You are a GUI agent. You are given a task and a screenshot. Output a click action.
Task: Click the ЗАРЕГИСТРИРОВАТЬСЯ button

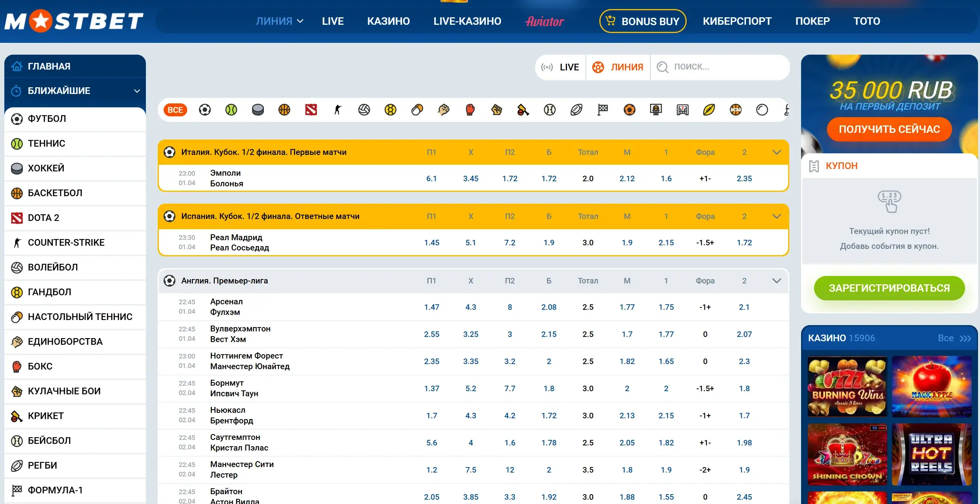[x=889, y=288]
